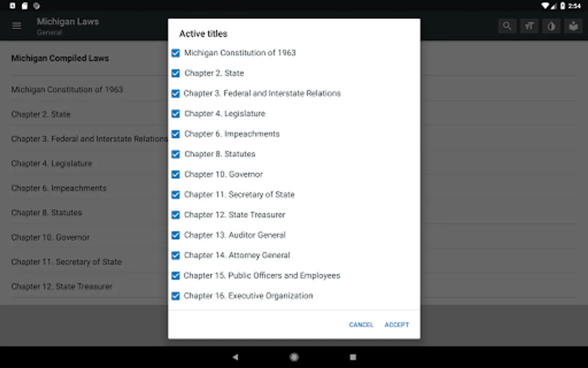Toggle Chapter 3. Federal and Interstate Relations checkbox
Viewport: 588px width, 368px height.
point(176,94)
